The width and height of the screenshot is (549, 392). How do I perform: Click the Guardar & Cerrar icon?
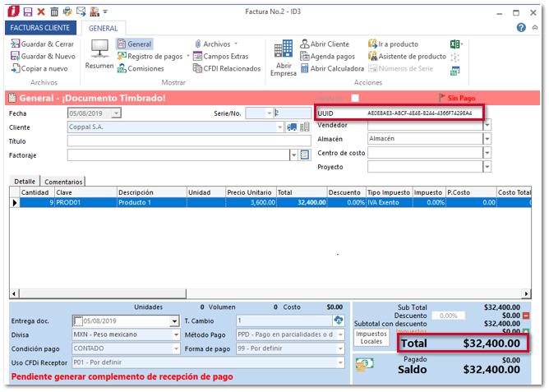(15, 44)
